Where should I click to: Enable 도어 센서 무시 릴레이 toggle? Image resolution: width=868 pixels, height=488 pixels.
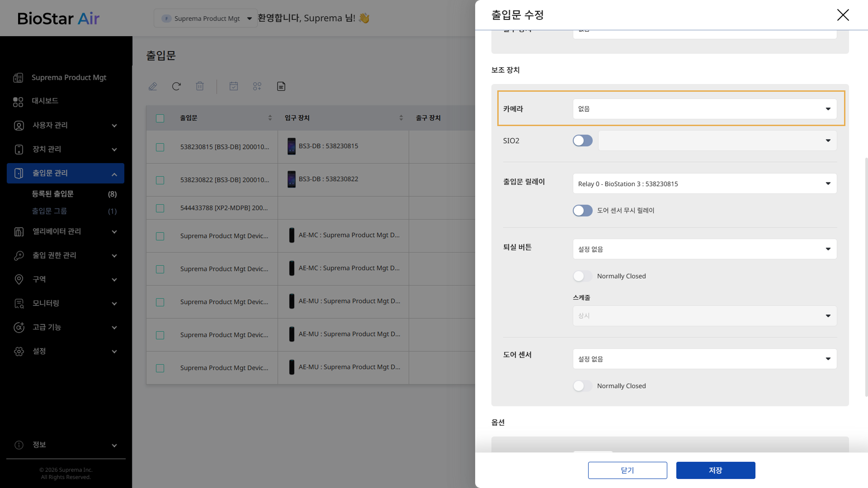click(x=582, y=211)
